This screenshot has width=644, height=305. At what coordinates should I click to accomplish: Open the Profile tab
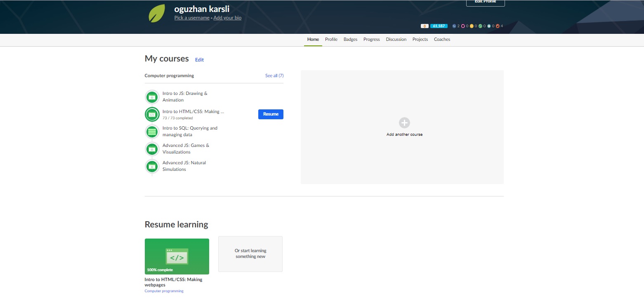pyautogui.click(x=331, y=40)
